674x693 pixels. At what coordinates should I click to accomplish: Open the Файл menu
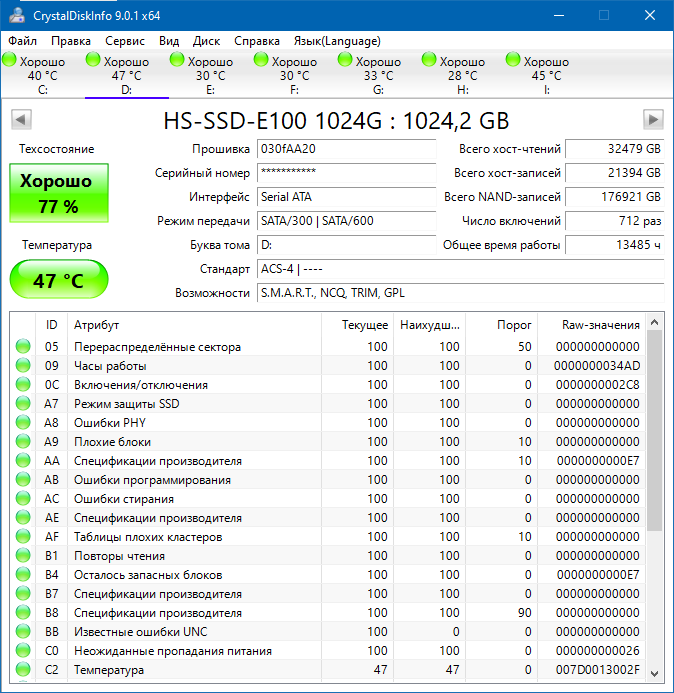(22, 41)
